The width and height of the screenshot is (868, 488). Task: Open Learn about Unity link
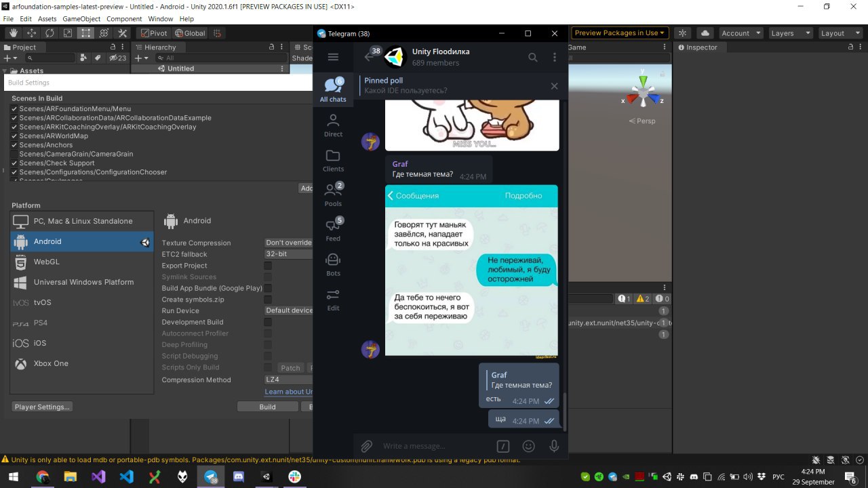[x=289, y=392]
